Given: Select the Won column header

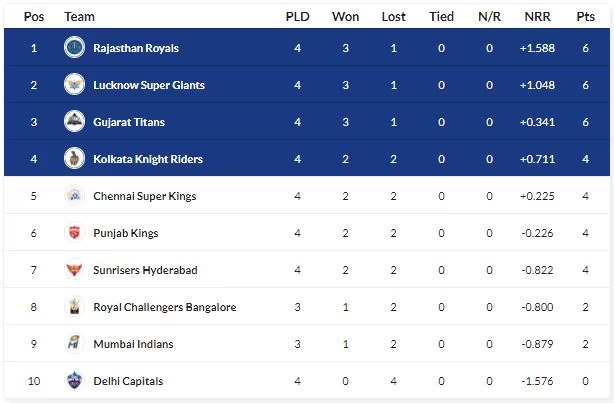Looking at the screenshot, I should point(345,16).
